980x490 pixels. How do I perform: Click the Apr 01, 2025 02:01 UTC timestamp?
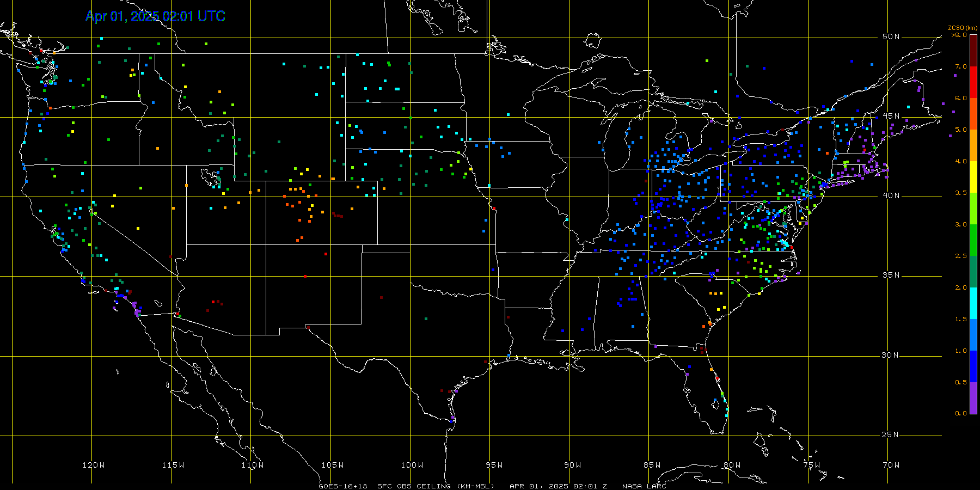pos(155,16)
